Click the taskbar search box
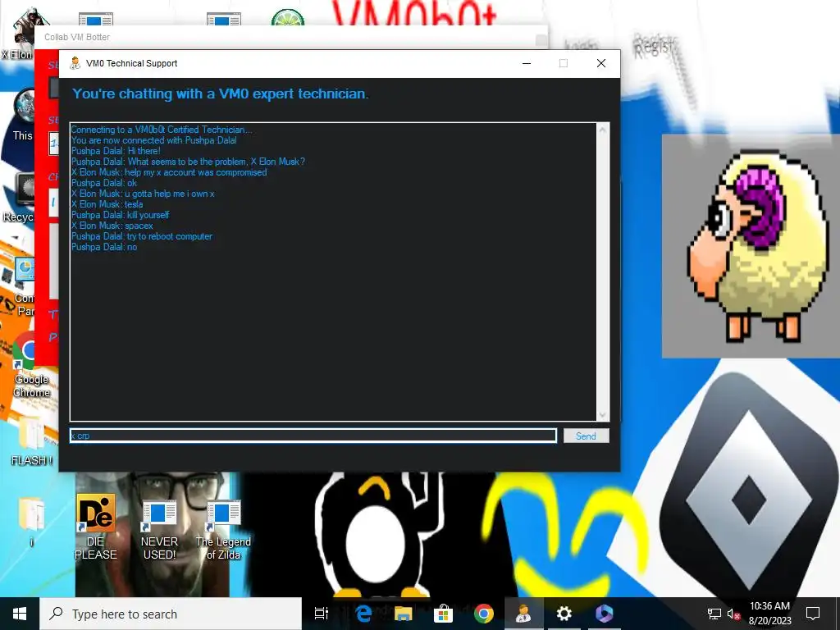 click(171, 614)
